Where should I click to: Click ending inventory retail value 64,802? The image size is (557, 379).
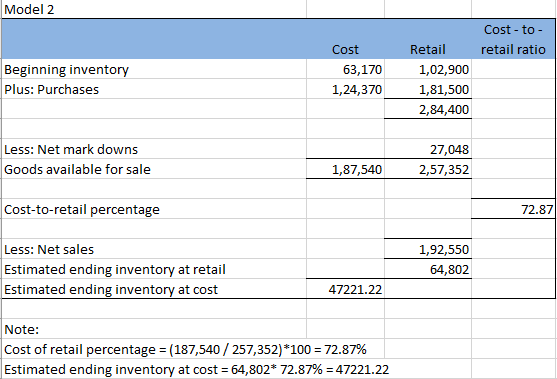pyautogui.click(x=428, y=269)
